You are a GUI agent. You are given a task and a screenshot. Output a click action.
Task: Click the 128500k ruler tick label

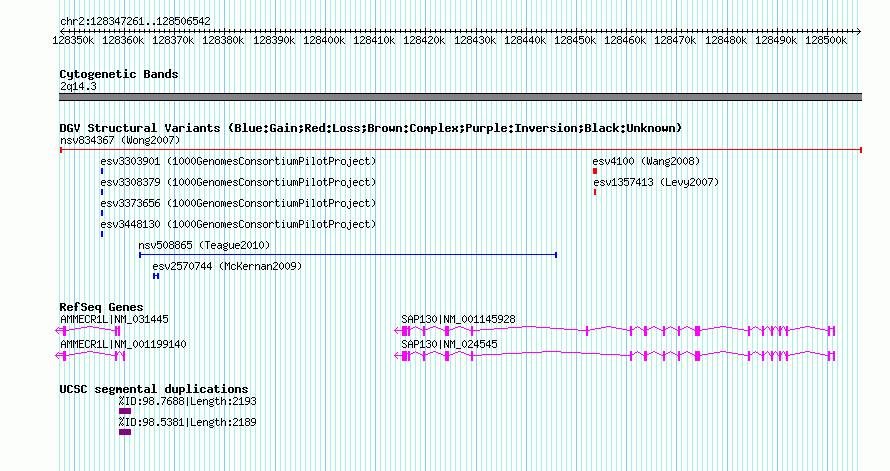826,40
